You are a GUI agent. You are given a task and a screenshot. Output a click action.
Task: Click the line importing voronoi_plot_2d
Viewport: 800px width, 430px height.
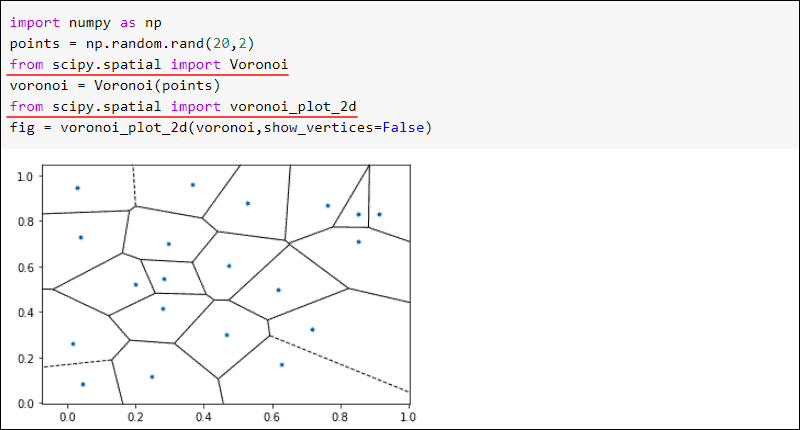[183, 107]
